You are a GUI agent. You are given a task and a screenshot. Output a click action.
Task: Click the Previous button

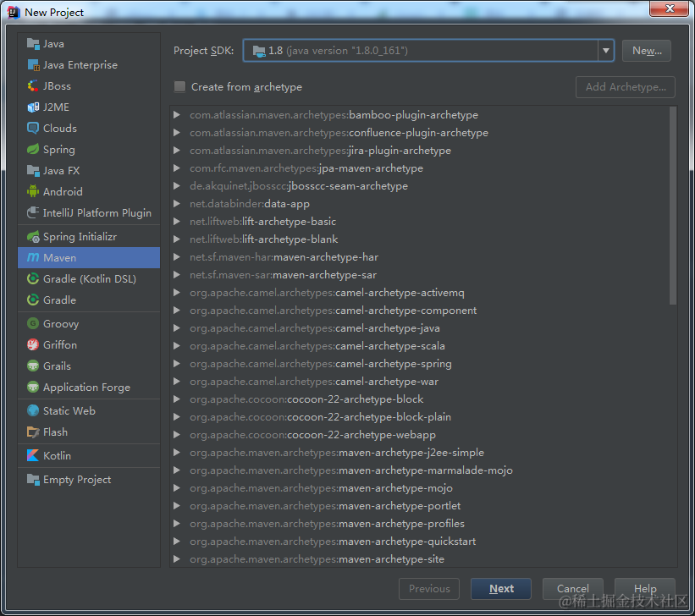[x=429, y=589]
